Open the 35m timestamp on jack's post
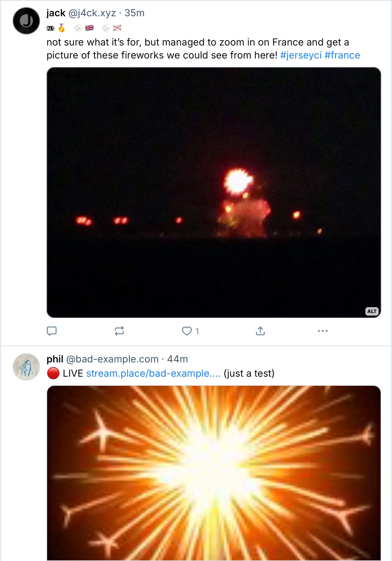Image resolution: width=392 pixels, height=561 pixels. (x=135, y=13)
